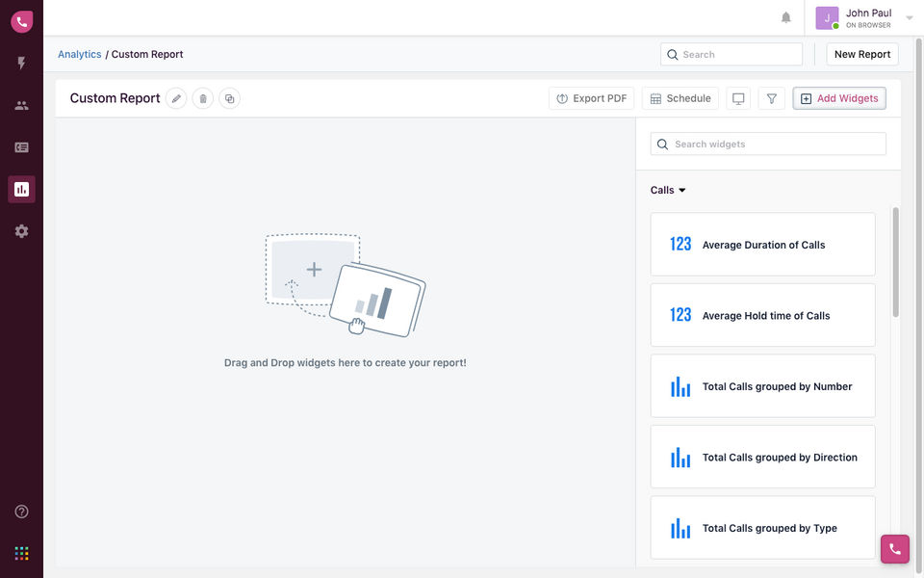The image size is (924, 578).
Task: Open the settings gear in sidebar
Action: pyautogui.click(x=21, y=231)
